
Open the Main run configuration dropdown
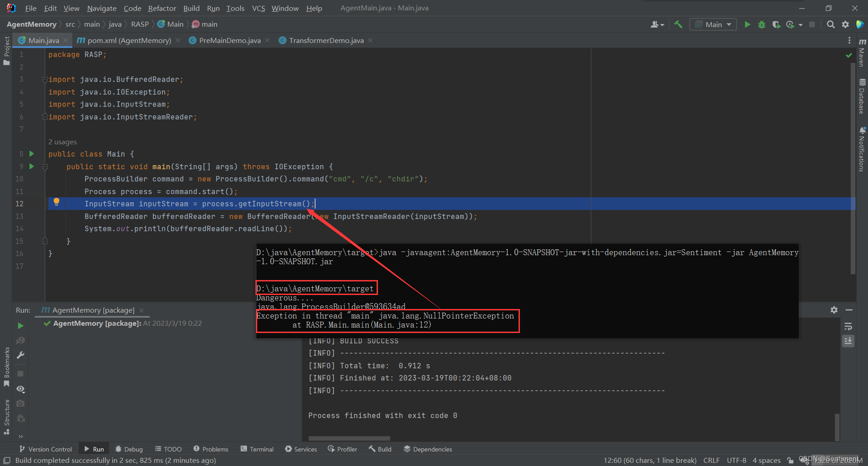(713, 24)
